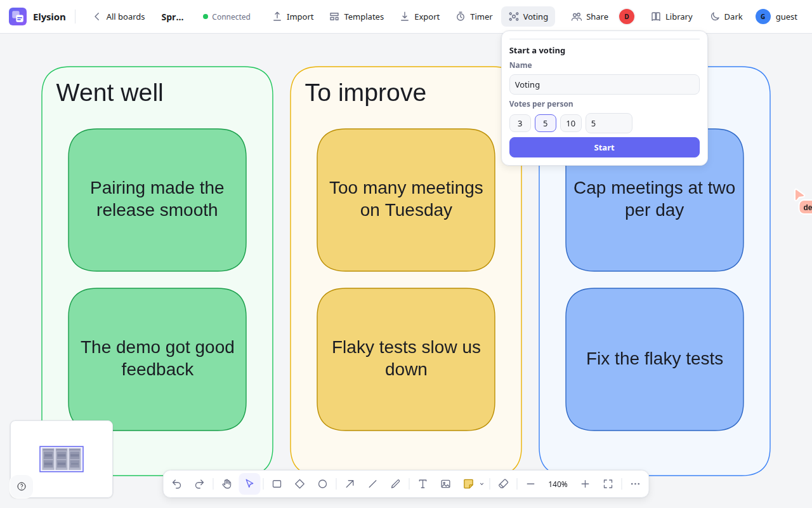Choose 3 votes per person
Screen dimensions: 812x508
click(x=520, y=123)
